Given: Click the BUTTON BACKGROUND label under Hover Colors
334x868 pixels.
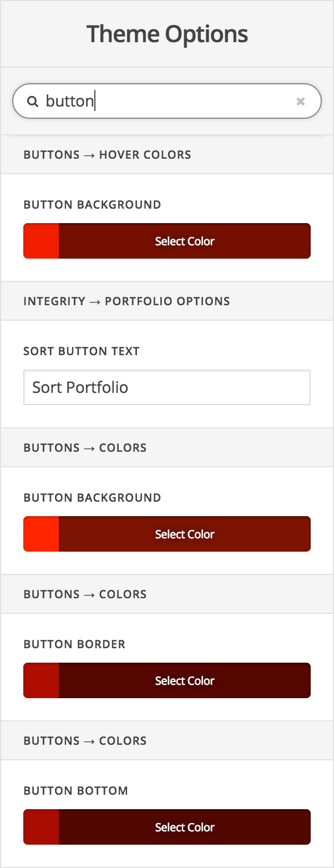Looking at the screenshot, I should (92, 205).
